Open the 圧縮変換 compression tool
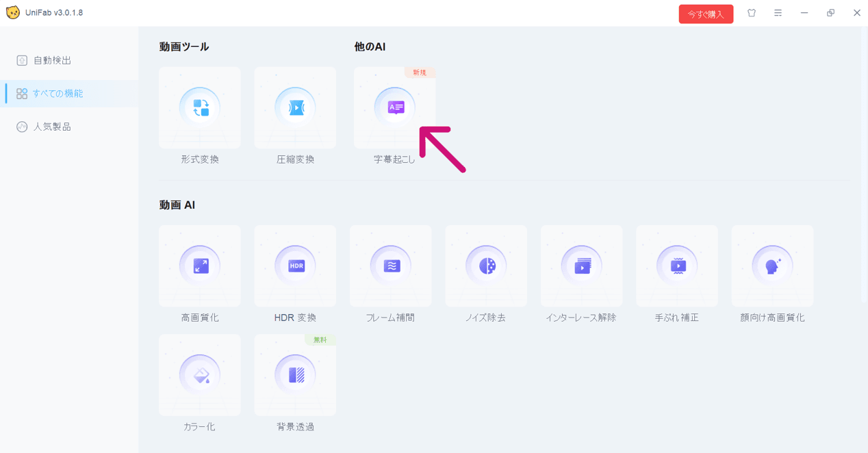 (295, 108)
